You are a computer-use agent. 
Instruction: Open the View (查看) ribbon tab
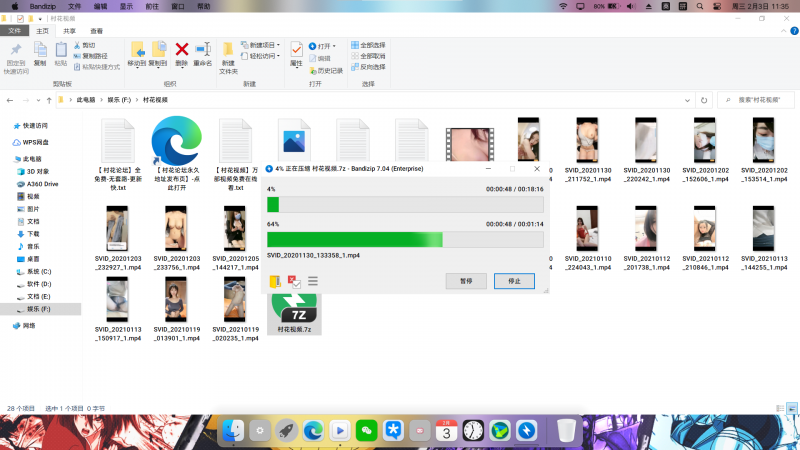(x=97, y=31)
